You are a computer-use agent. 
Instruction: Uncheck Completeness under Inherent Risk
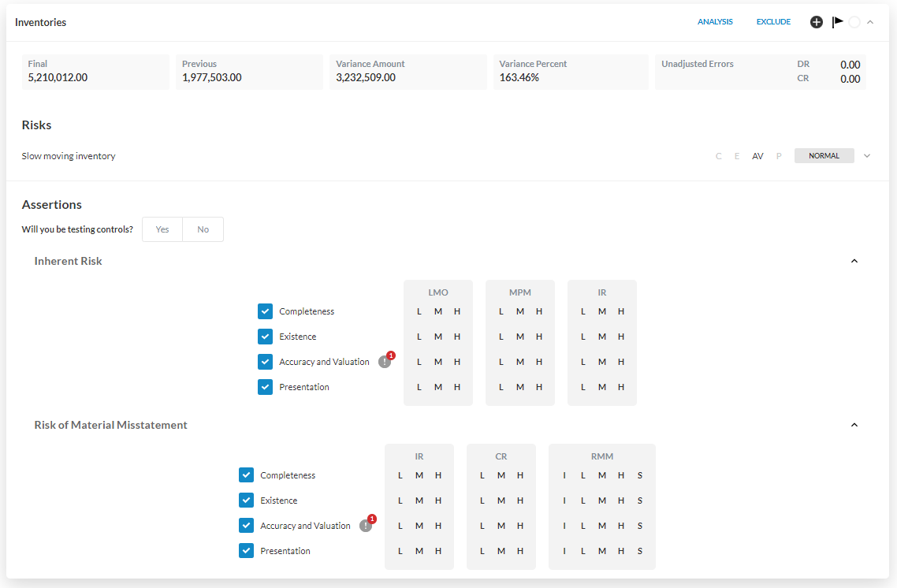click(x=266, y=311)
